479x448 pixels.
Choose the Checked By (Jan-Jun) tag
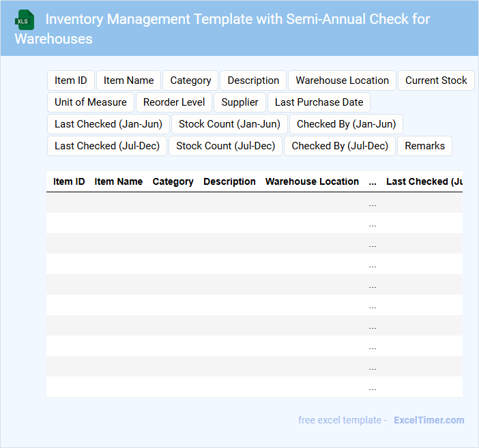click(x=346, y=124)
